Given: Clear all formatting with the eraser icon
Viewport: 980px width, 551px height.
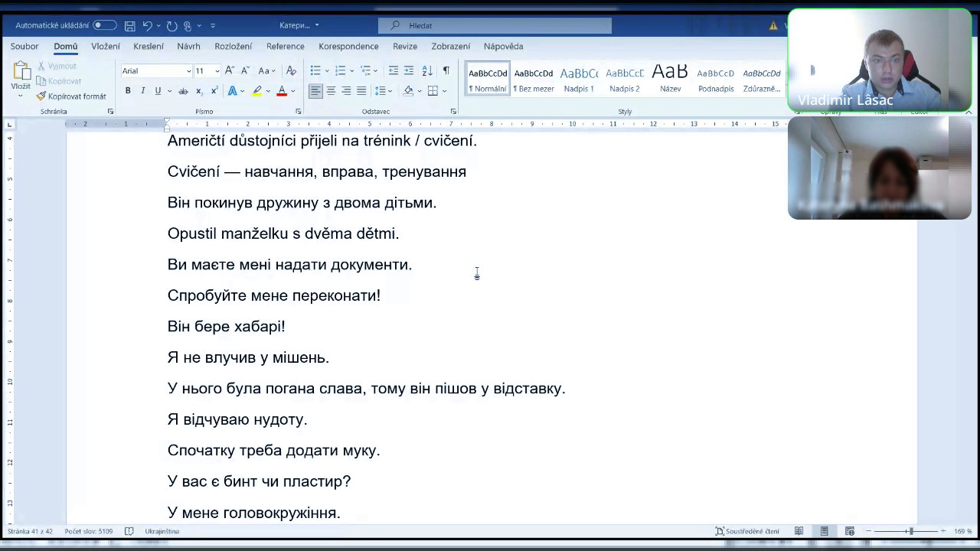Looking at the screenshot, I should click(291, 70).
